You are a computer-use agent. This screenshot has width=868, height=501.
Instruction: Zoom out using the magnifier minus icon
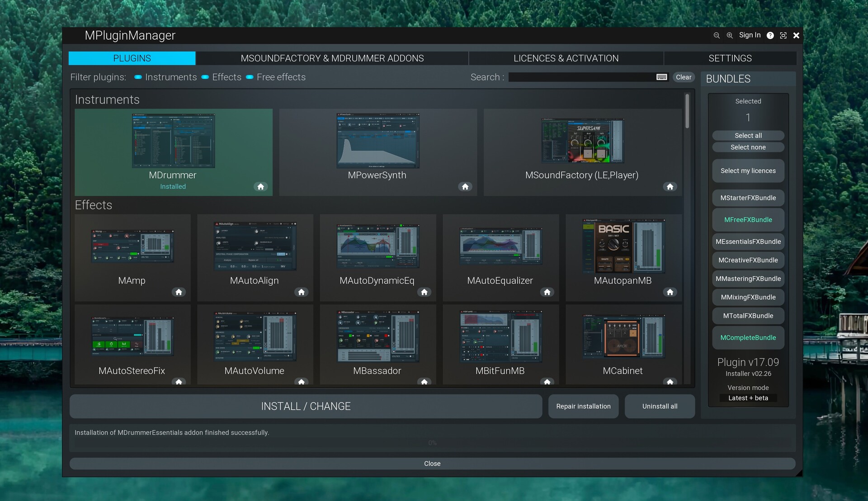717,35
